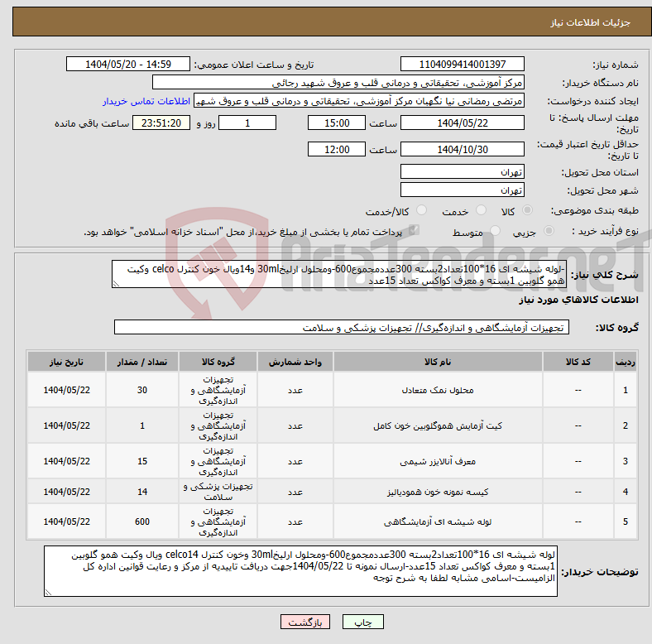This screenshot has width=652, height=644.
Task: Click the تاریخ نیاز column header
Action: coord(66,362)
